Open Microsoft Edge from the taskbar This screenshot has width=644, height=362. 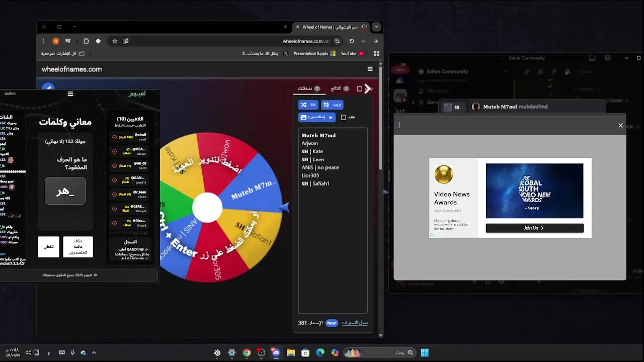320,353
